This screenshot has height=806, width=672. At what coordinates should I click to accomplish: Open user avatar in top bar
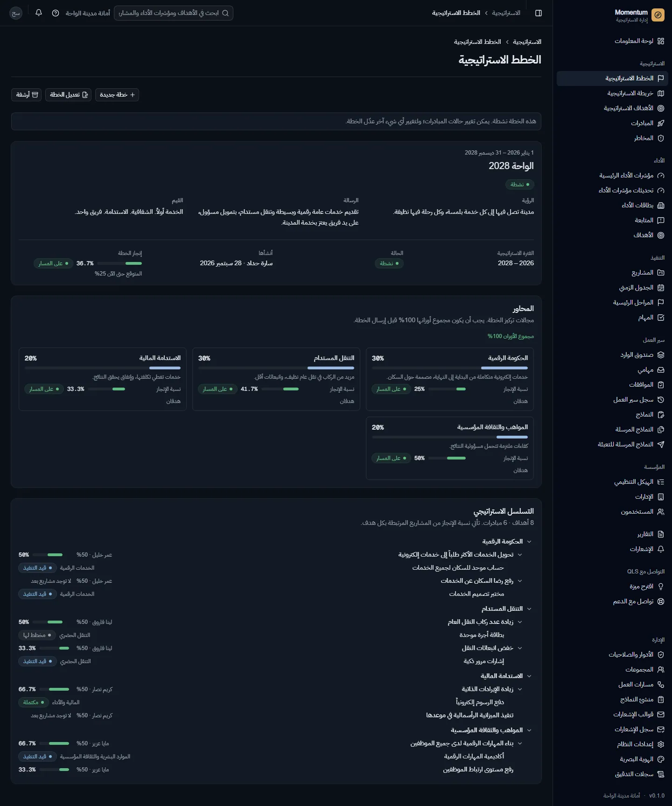(x=16, y=13)
